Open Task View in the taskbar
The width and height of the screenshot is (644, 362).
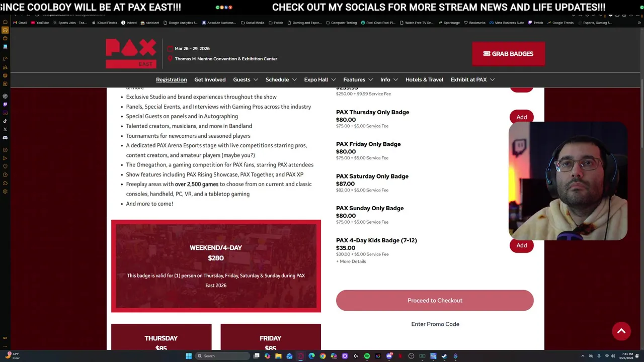coord(257,356)
